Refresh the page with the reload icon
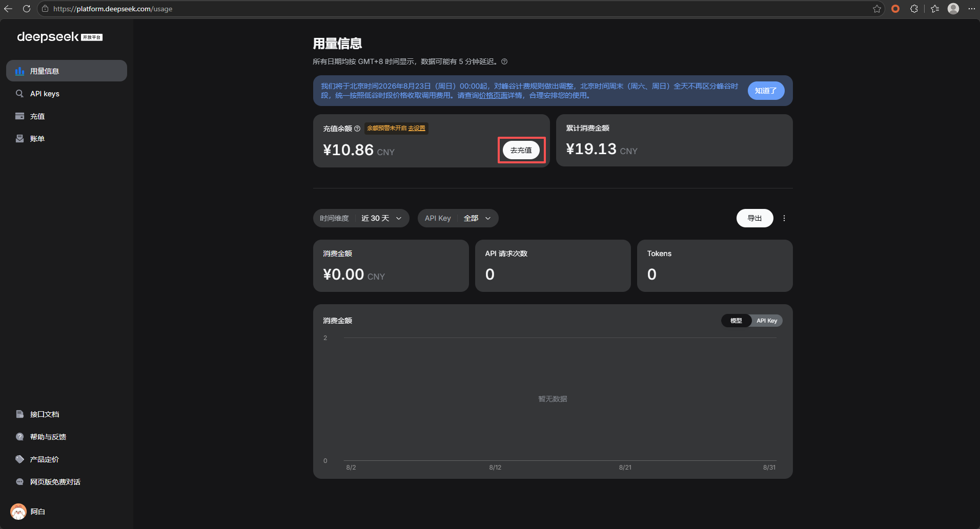Screen dimensions: 980x529 coord(27,9)
